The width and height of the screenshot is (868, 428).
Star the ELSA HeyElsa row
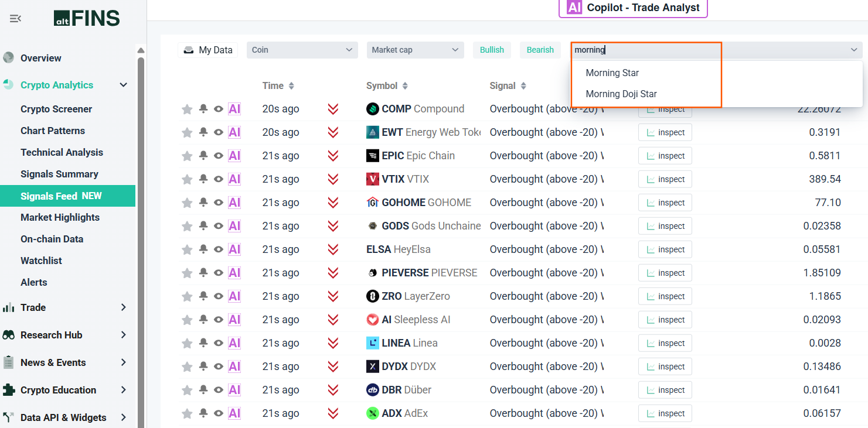187,249
